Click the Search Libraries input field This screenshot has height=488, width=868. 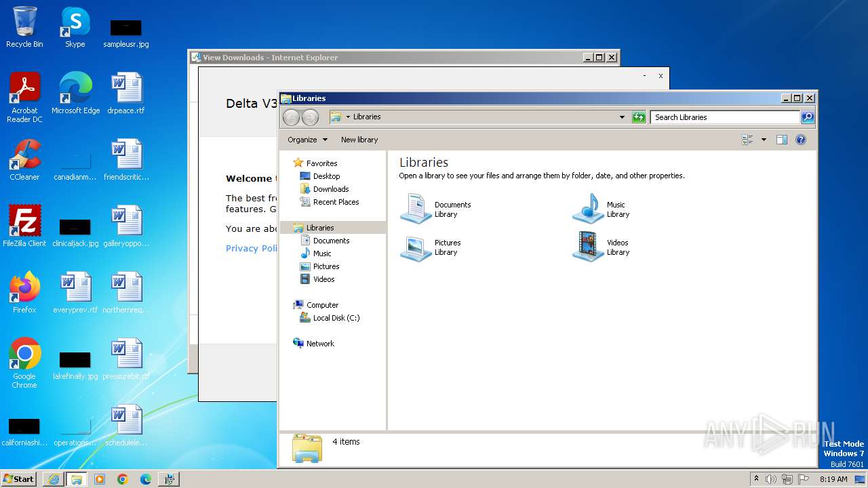click(x=725, y=117)
